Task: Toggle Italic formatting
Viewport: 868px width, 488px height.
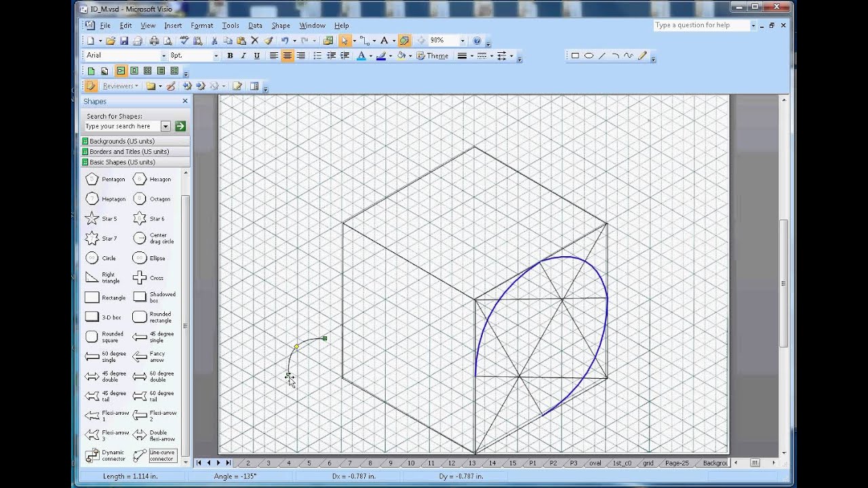Action: click(243, 56)
